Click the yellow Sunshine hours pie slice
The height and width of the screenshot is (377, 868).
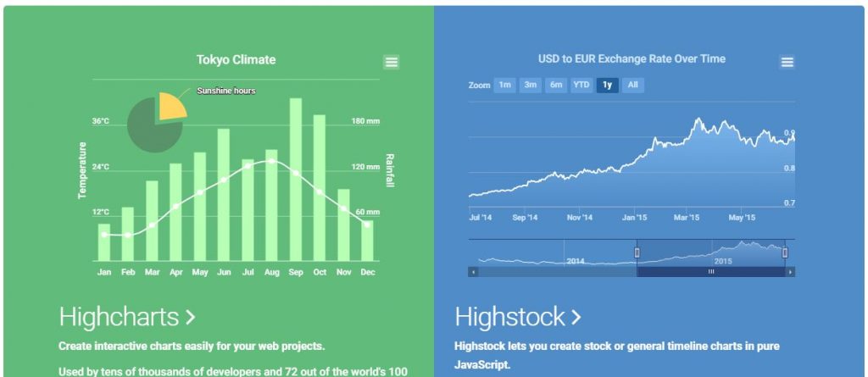(170, 106)
